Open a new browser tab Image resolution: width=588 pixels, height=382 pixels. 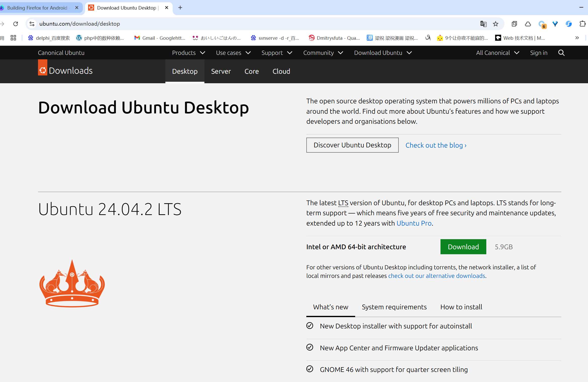click(180, 8)
